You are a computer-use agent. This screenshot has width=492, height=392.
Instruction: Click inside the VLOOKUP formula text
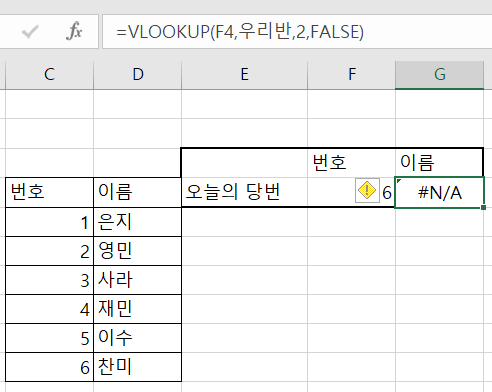tap(240, 32)
